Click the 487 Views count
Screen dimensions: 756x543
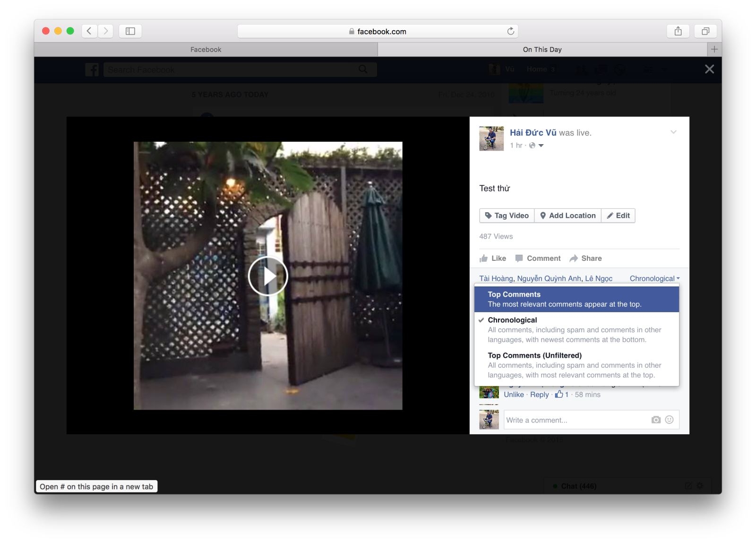point(496,236)
